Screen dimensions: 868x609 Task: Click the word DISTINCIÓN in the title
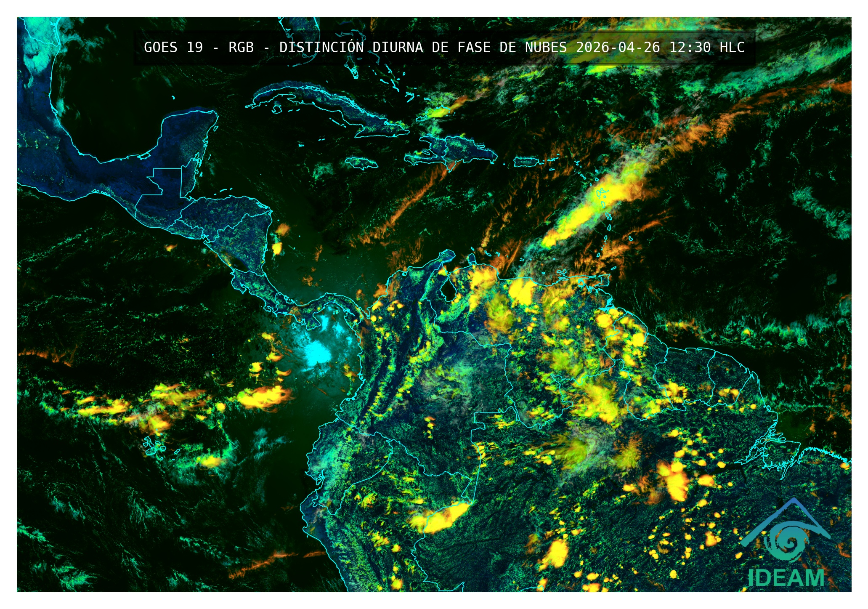321,48
